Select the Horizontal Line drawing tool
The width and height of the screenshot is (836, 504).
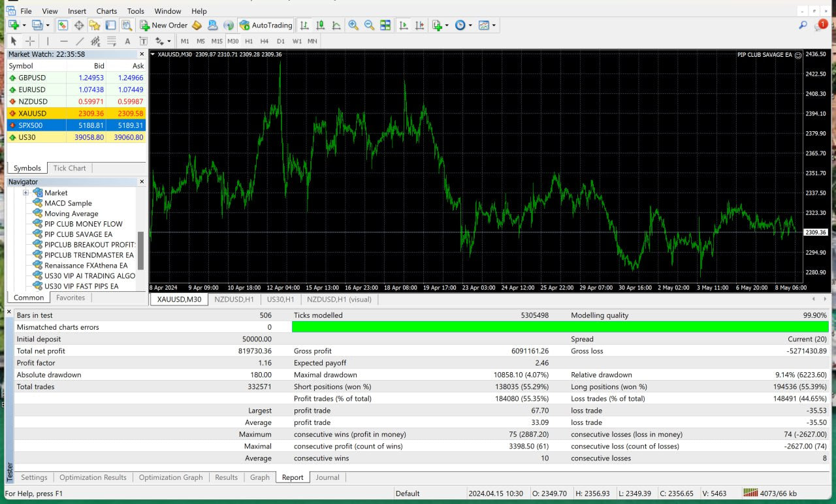click(63, 41)
